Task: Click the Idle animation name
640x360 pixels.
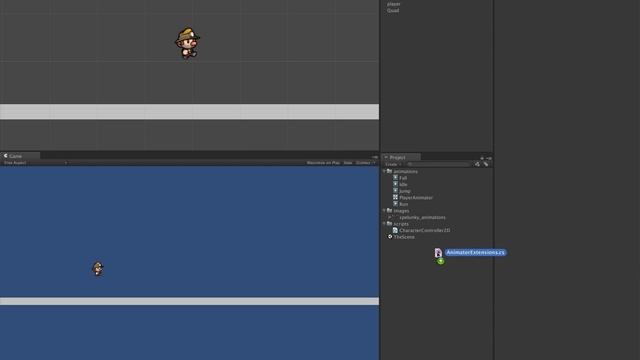Action: tap(403, 184)
